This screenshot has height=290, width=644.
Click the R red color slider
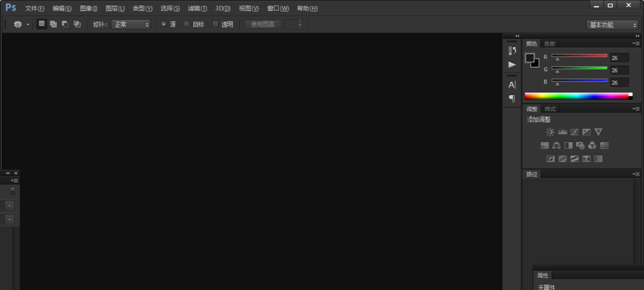point(579,55)
